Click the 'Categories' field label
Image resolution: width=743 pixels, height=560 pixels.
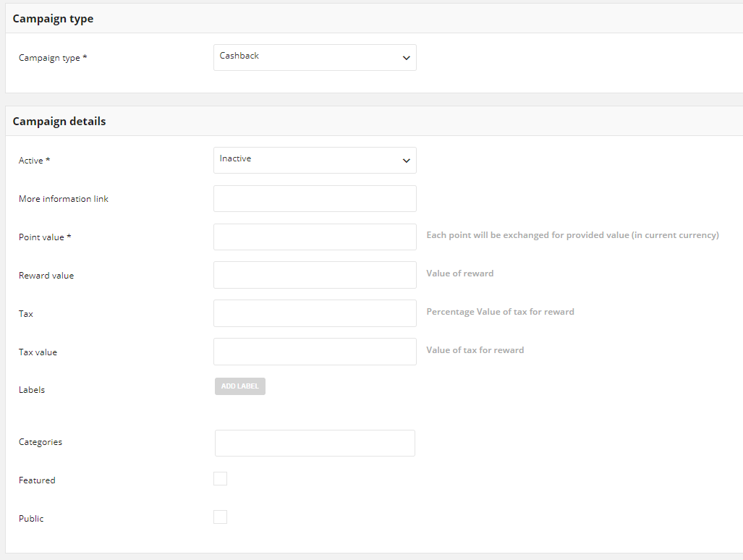click(41, 442)
